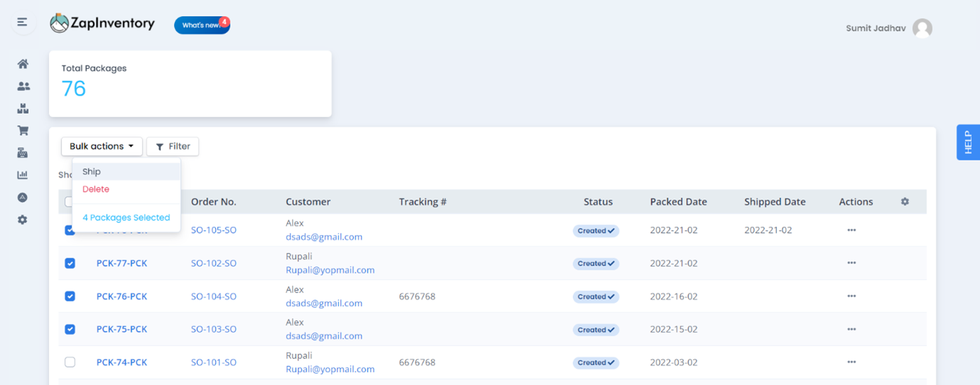The width and height of the screenshot is (980, 385).
Task: Toggle the Bulk actions dropdown
Action: [x=102, y=146]
